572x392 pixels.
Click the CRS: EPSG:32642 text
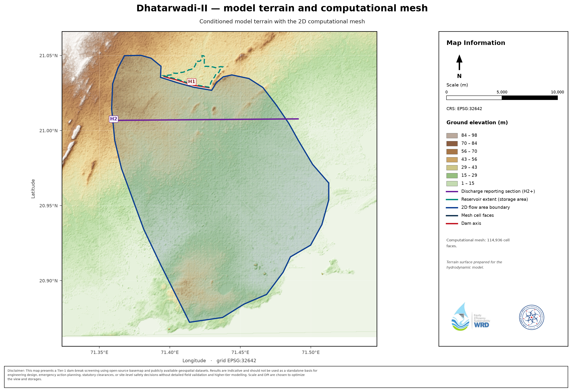tap(464, 109)
